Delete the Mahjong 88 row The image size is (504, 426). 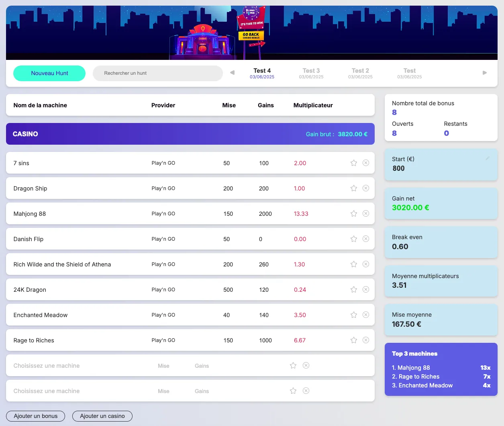pyautogui.click(x=365, y=213)
